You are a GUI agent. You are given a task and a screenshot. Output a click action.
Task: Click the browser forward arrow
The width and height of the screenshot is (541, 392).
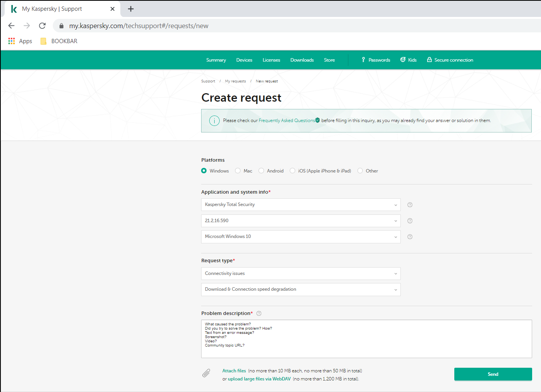[x=27, y=26]
